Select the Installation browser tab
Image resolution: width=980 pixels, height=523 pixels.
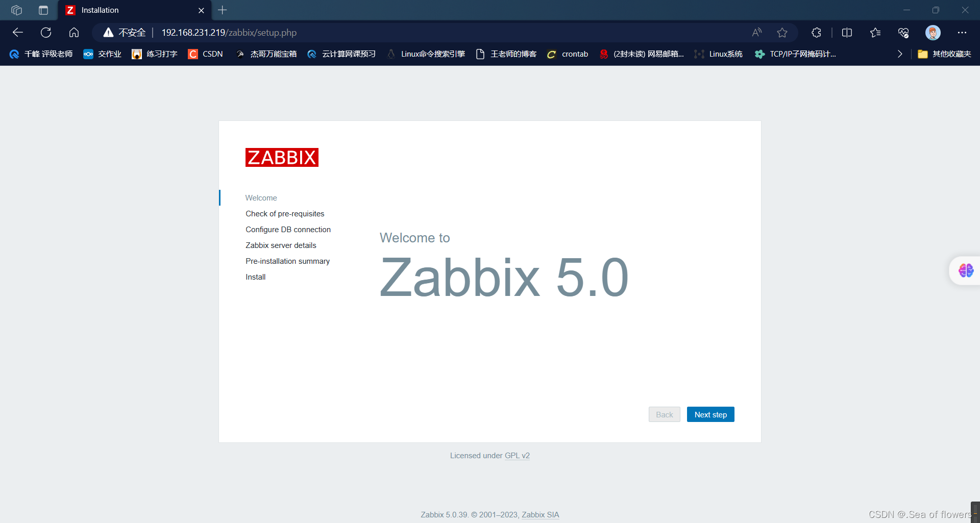135,10
